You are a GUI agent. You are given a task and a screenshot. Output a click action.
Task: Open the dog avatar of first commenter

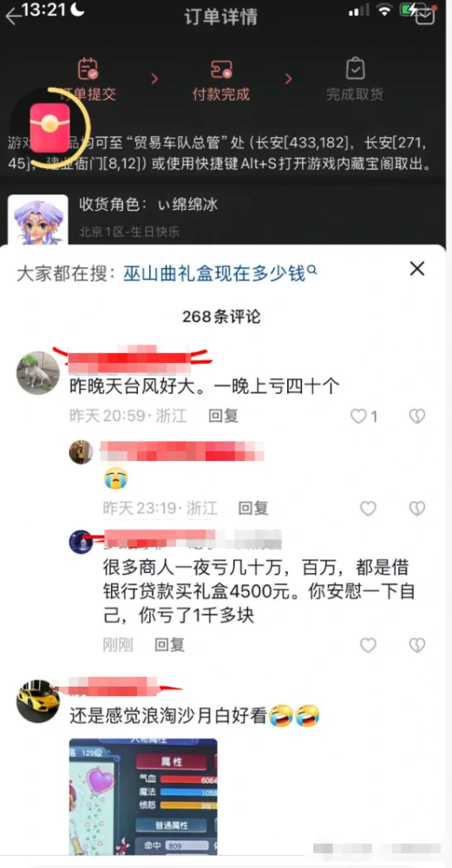[37, 373]
